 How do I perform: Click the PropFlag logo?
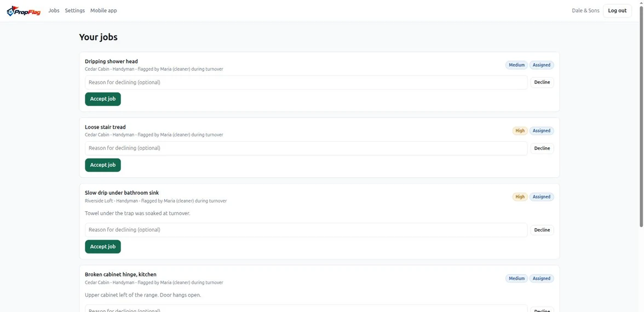pos(24,11)
